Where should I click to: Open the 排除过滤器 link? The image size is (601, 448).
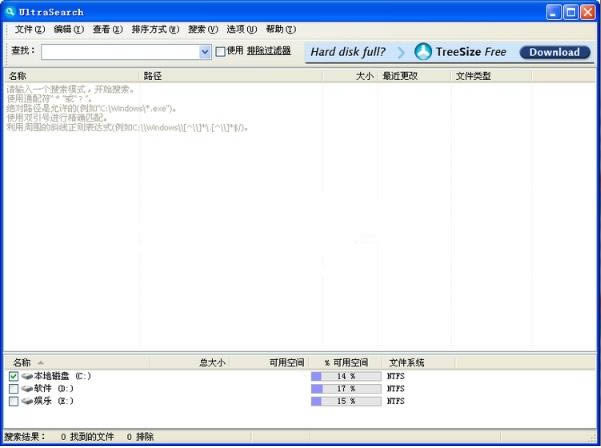click(x=269, y=50)
